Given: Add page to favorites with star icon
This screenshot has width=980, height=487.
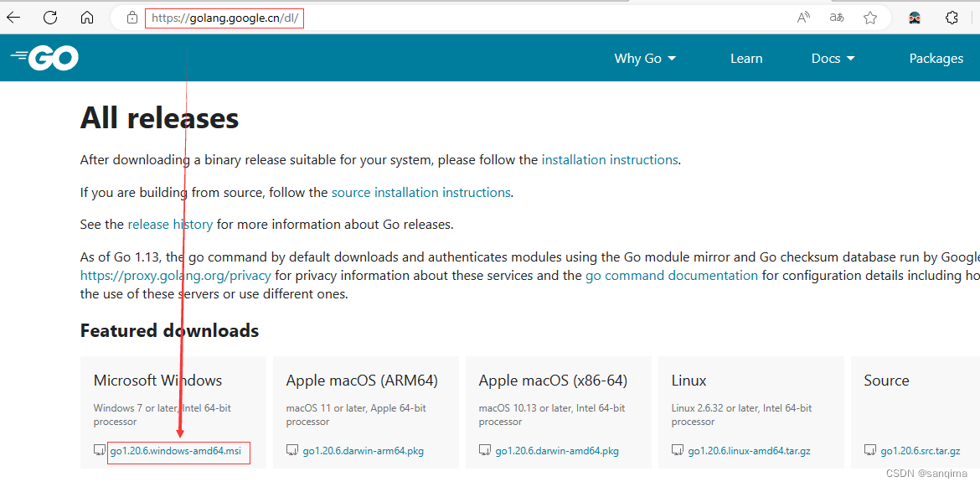Looking at the screenshot, I should [870, 18].
